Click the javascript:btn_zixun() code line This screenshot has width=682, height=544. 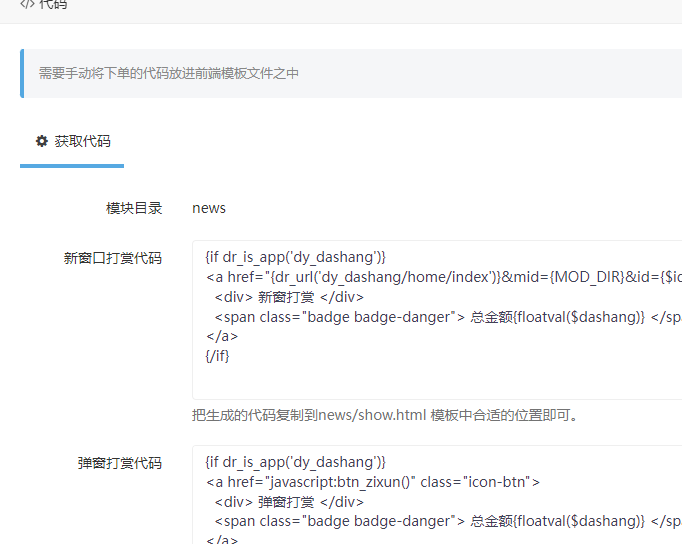click(x=373, y=482)
